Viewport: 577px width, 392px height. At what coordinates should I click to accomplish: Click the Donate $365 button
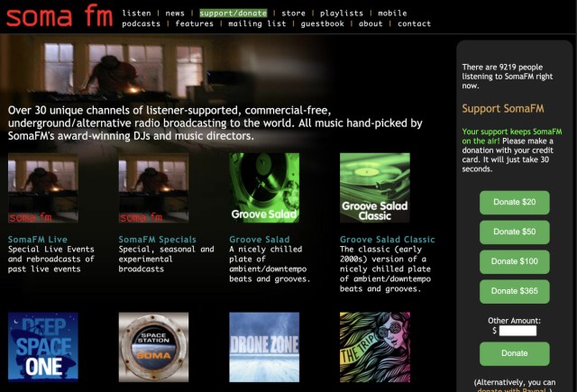pos(515,291)
